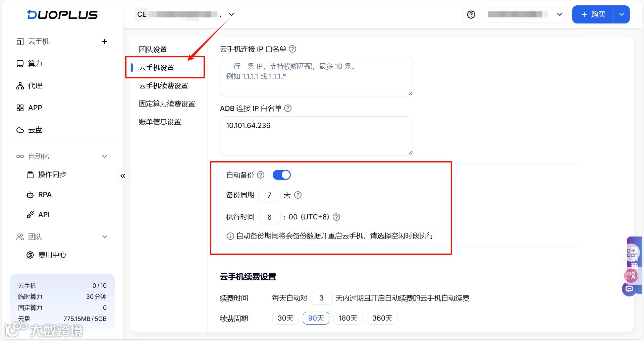Select 180天 renewal period
The width and height of the screenshot is (644, 341).
point(348,318)
